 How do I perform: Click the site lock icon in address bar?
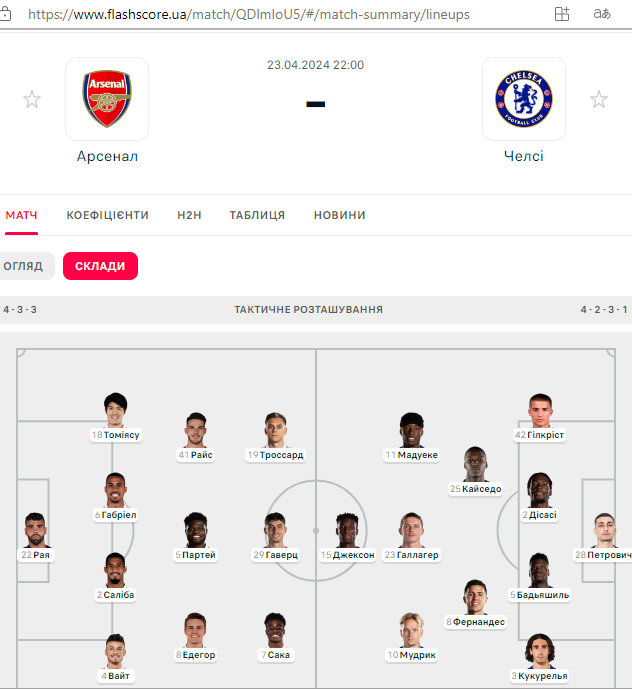click(x=5, y=14)
